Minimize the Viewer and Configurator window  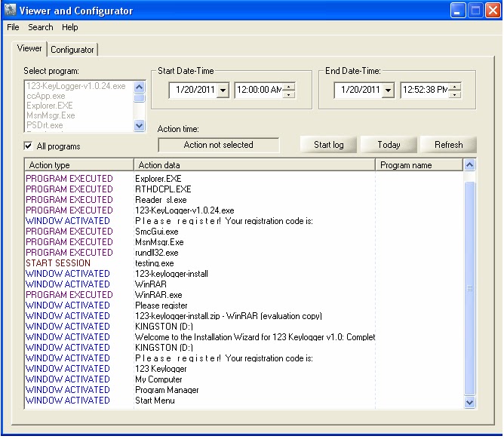click(458, 11)
